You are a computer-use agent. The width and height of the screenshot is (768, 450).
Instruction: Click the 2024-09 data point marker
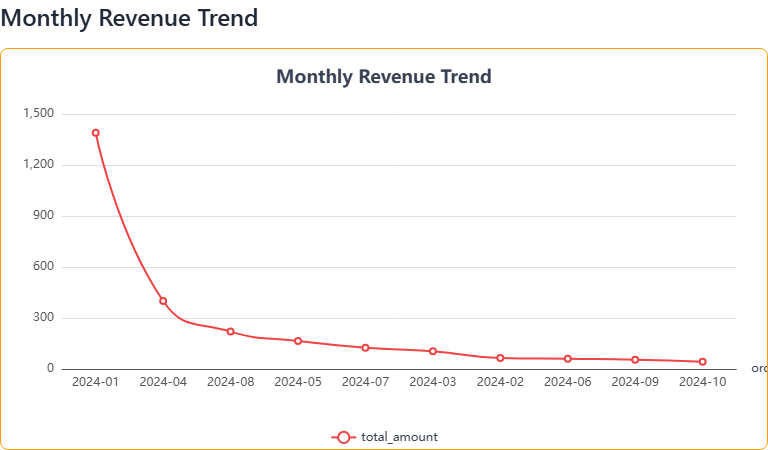pyautogui.click(x=635, y=360)
